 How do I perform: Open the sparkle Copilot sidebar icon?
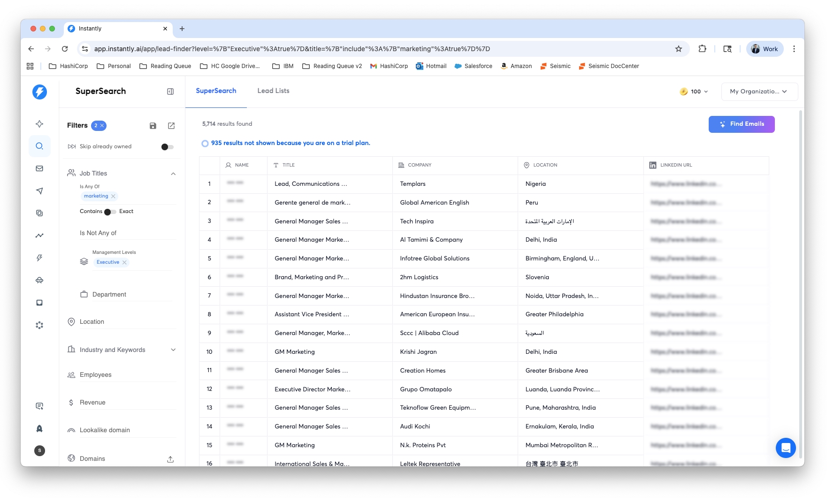[x=39, y=124]
